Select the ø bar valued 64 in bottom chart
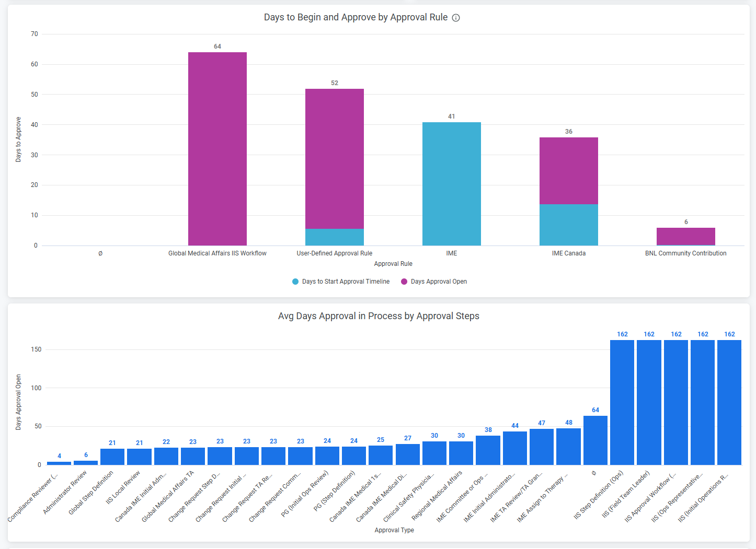Screen dimensions: 756x549 click(x=595, y=440)
